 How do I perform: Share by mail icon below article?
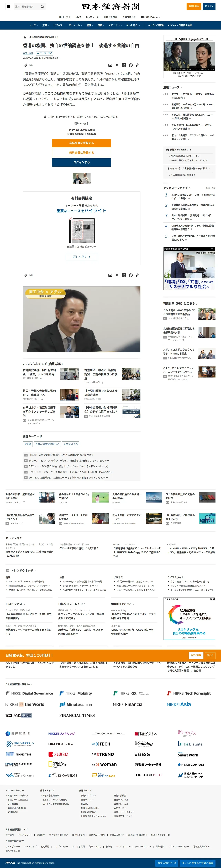pyautogui.click(x=110, y=275)
